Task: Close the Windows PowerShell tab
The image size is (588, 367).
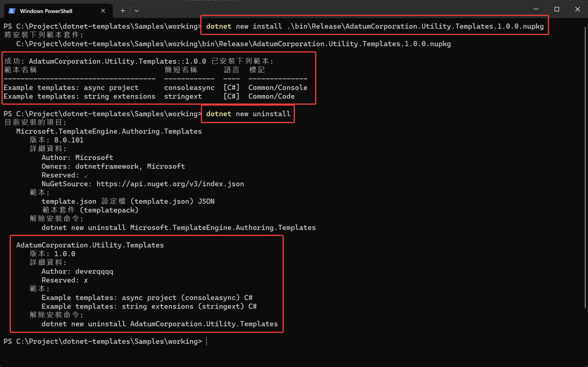Action: 103,11
